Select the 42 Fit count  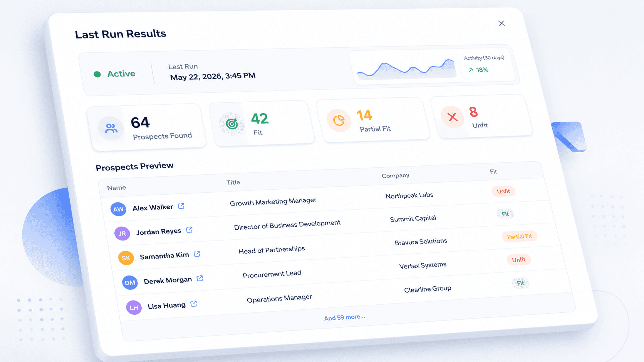point(260,119)
